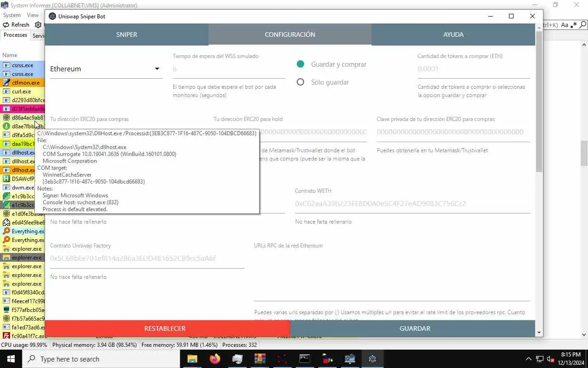Click Physical memory 3.94 GB status entry

(95, 345)
